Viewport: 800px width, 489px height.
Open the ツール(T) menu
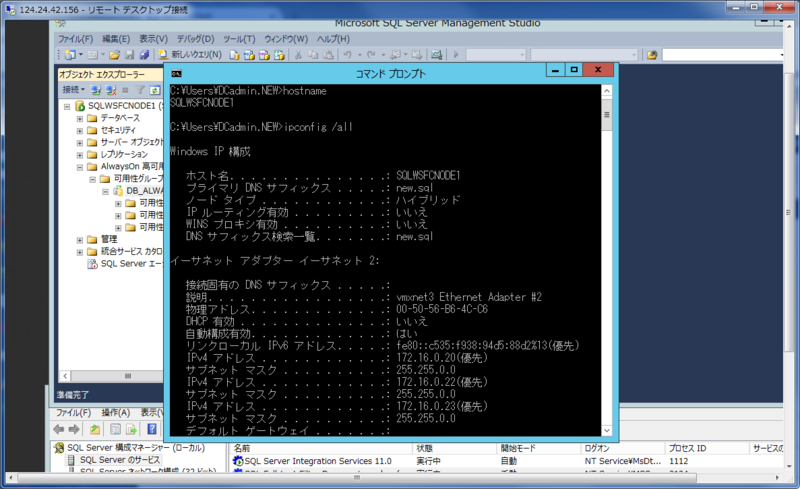pos(239,39)
